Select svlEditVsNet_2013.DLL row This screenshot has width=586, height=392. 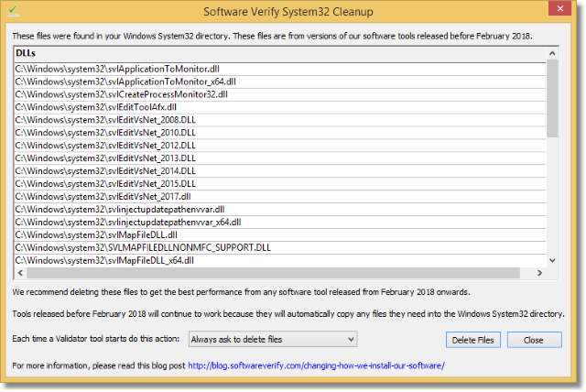pyautogui.click(x=280, y=158)
